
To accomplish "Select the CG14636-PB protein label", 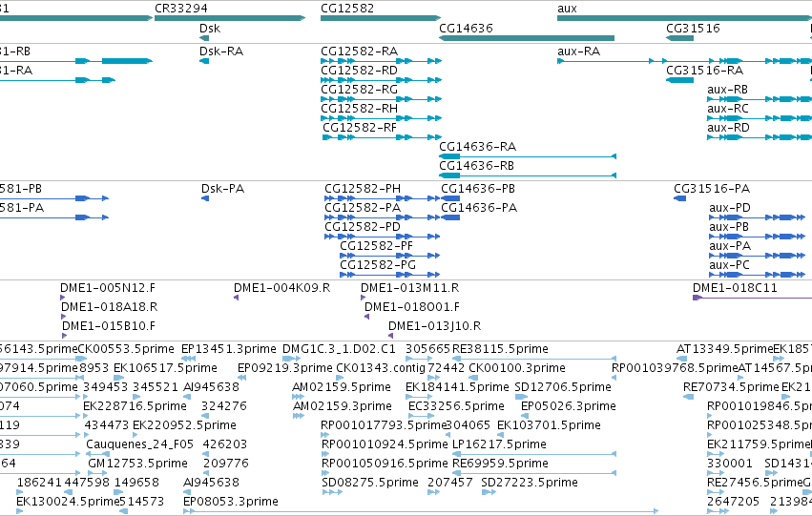I will (x=478, y=189).
